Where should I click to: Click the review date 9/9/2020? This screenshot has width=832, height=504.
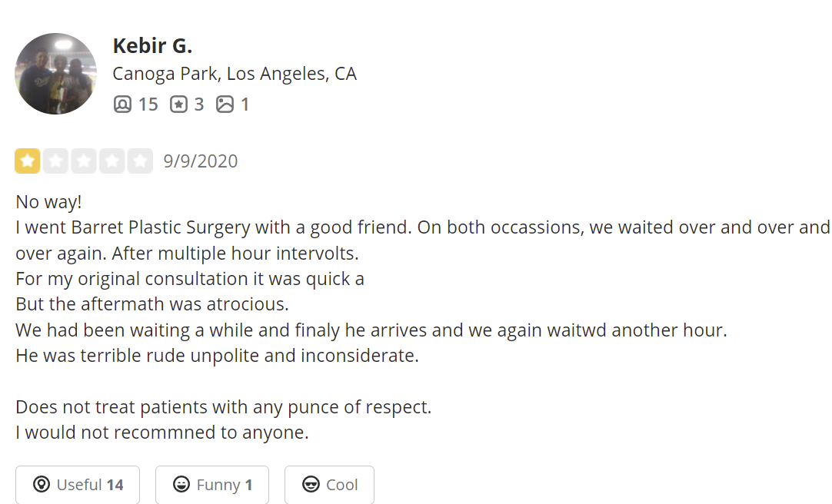pos(201,161)
